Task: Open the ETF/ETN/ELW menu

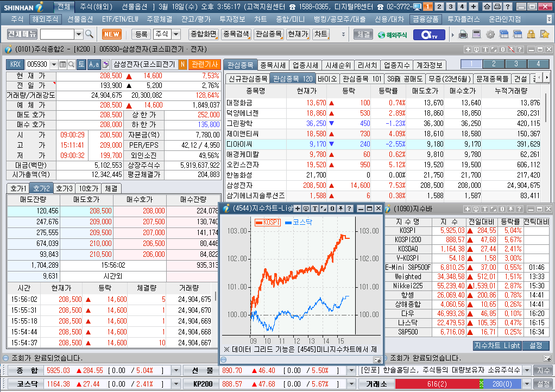Action: 120,19
